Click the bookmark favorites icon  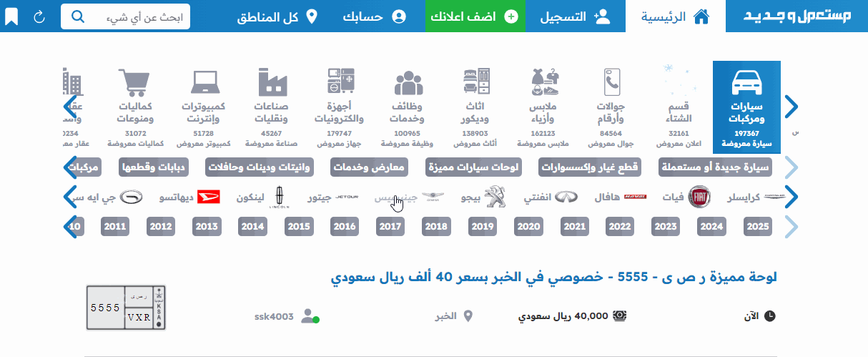[11, 16]
